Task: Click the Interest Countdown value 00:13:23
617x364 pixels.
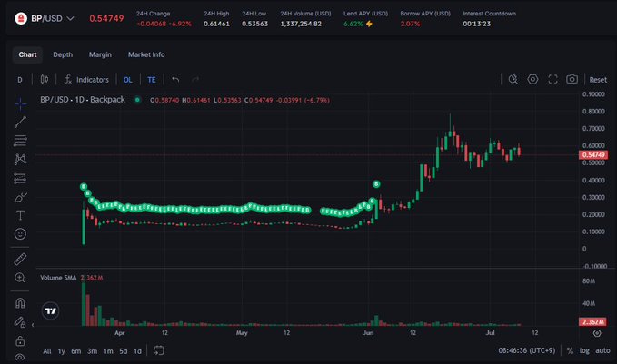Action: click(x=476, y=24)
